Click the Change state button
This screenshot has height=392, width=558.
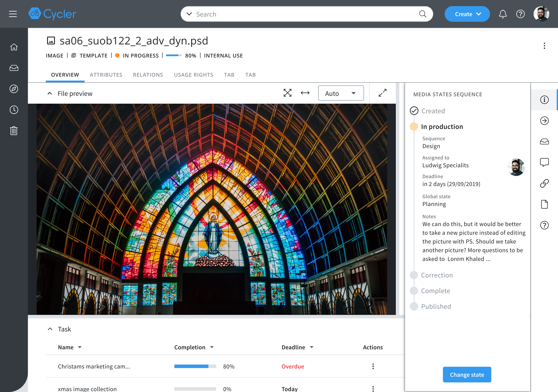coord(467,375)
